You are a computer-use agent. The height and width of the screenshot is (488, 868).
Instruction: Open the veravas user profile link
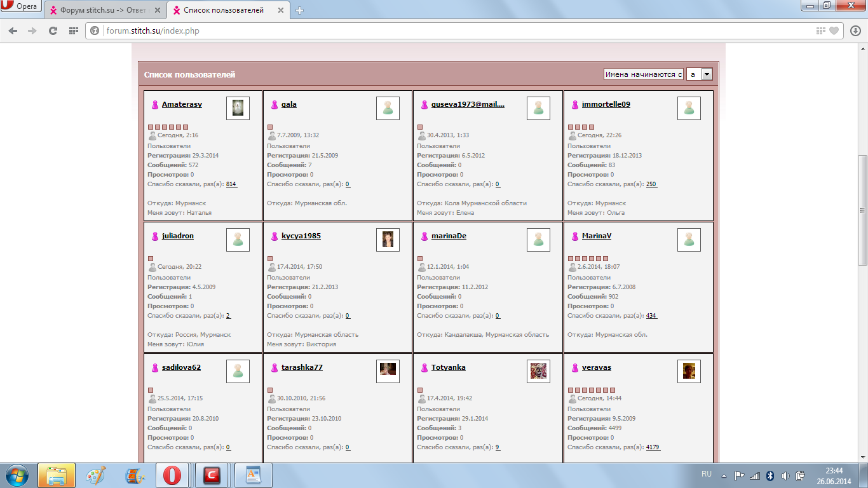pos(596,367)
